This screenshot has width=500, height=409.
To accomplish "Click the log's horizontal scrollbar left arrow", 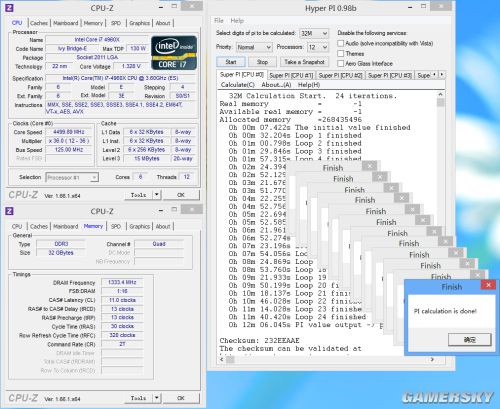I will (222, 359).
